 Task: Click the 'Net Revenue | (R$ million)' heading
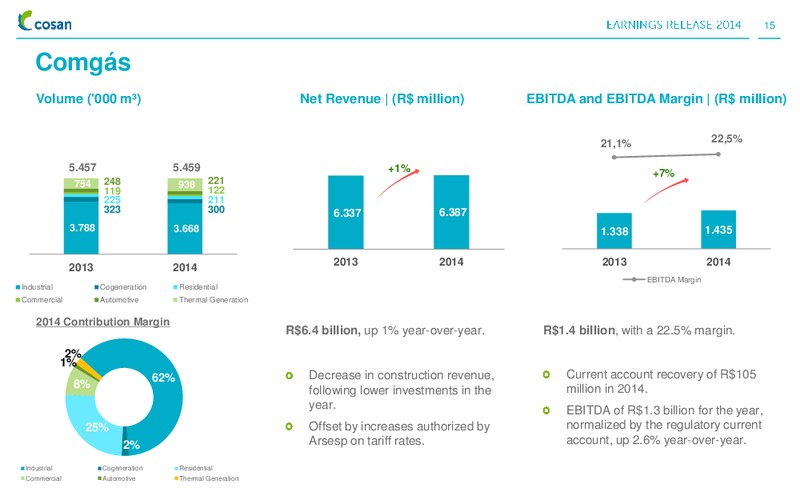(x=382, y=98)
